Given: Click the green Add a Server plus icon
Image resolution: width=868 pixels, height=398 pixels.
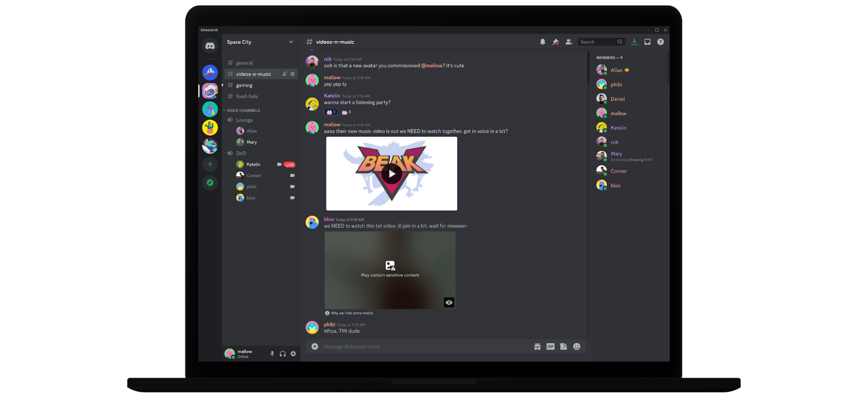Looking at the screenshot, I should click(210, 164).
